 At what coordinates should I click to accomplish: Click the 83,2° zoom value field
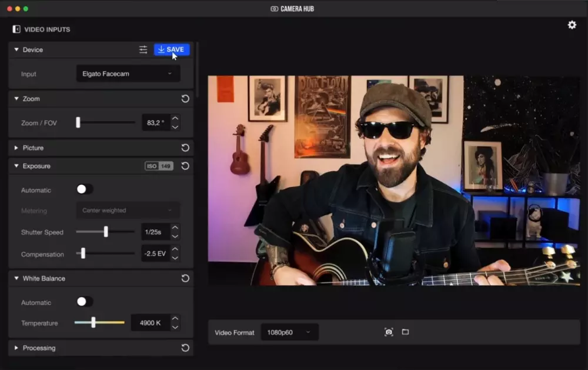click(x=156, y=123)
